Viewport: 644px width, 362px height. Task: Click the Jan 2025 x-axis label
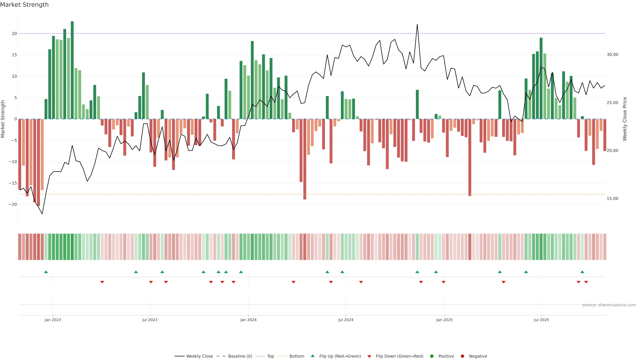pyautogui.click(x=444, y=320)
